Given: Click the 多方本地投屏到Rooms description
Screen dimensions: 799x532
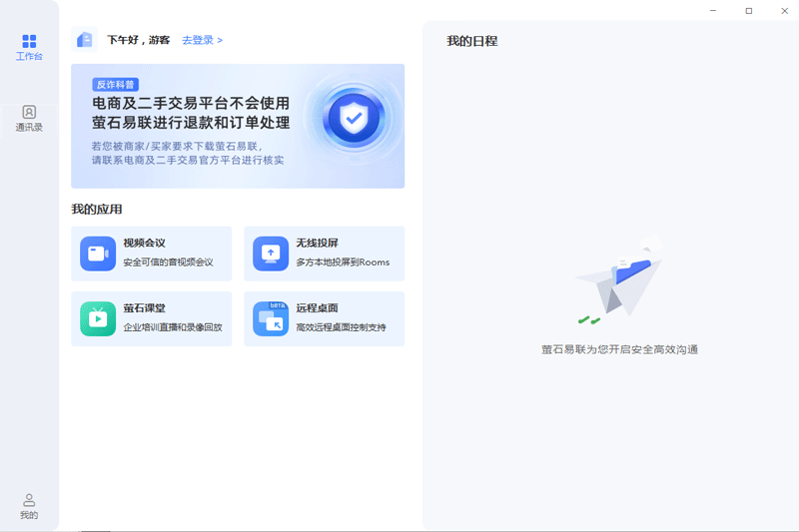Looking at the screenshot, I should click(x=343, y=263).
